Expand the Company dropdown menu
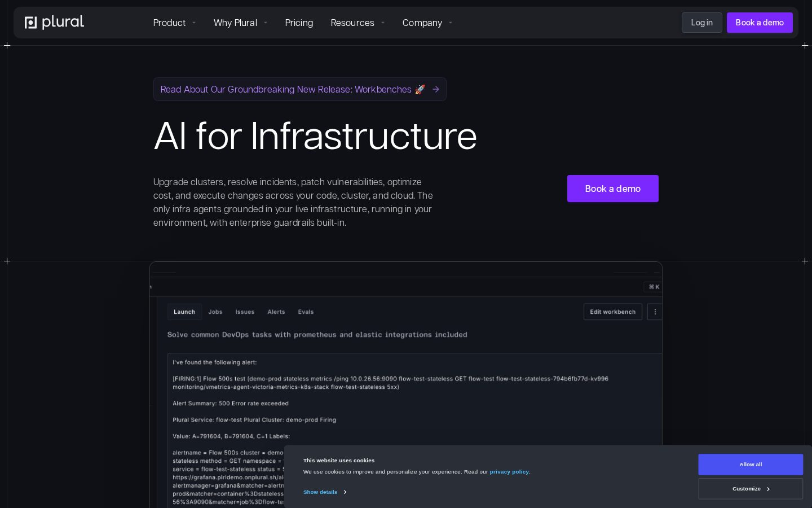Viewport: 812px width, 508px height. [427, 23]
